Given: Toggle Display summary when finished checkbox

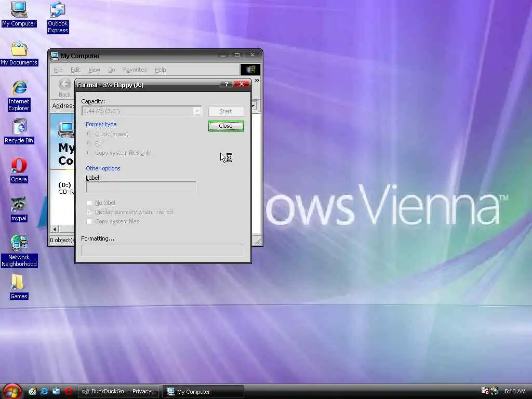Looking at the screenshot, I should click(89, 212).
